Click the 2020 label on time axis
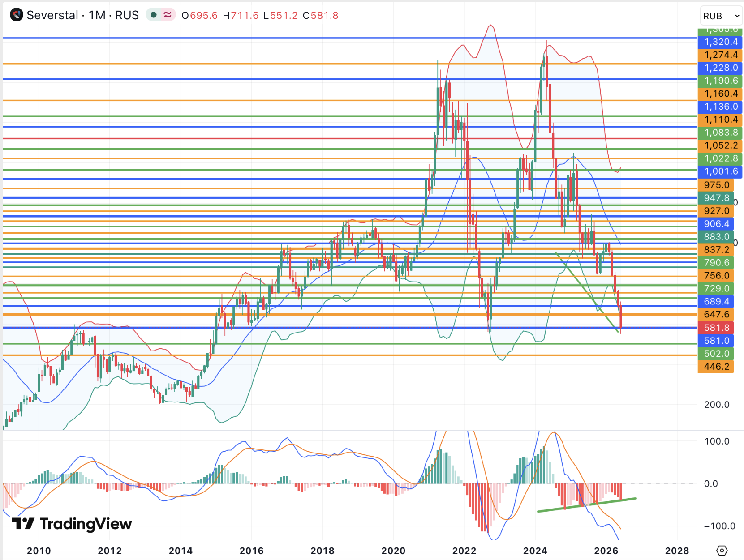The height and width of the screenshot is (560, 744). point(393,551)
